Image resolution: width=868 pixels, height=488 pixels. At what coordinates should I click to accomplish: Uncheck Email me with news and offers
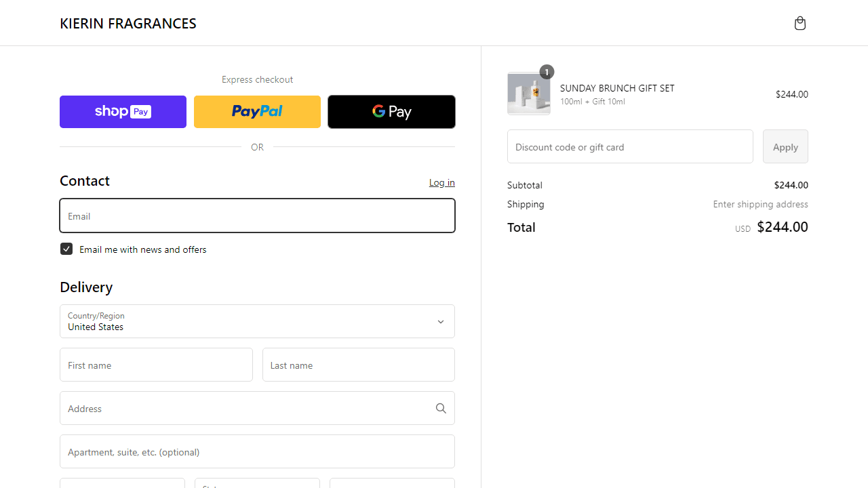click(x=66, y=249)
